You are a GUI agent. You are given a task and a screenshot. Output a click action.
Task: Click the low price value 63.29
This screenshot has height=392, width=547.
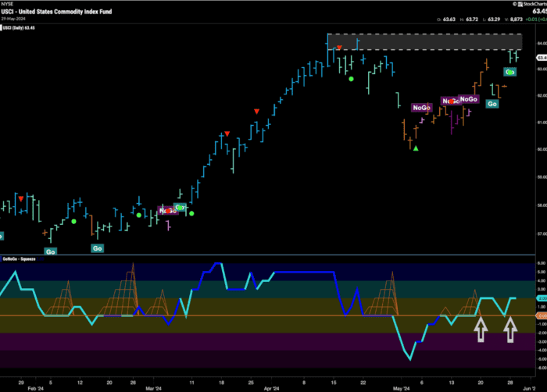pyautogui.click(x=494, y=20)
